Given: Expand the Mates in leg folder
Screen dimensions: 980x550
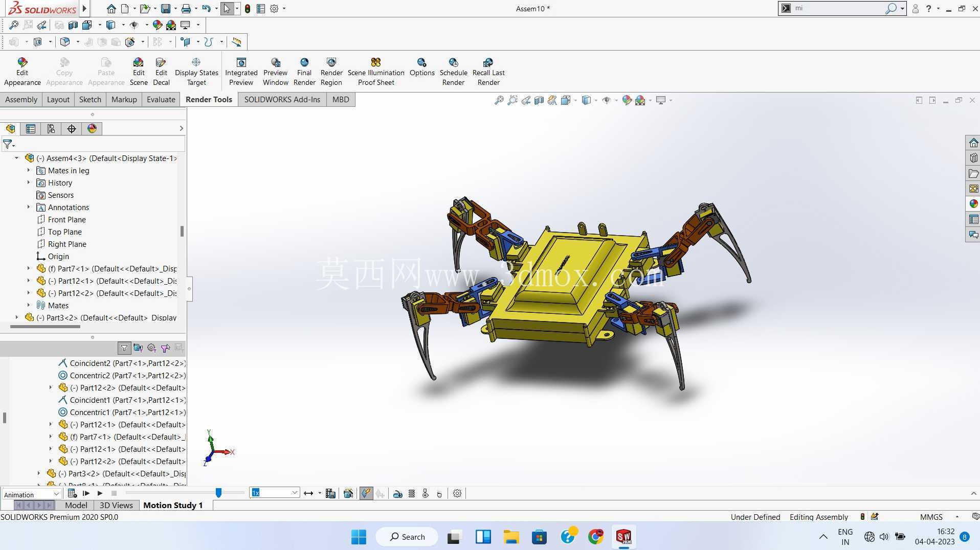Looking at the screenshot, I should point(29,170).
